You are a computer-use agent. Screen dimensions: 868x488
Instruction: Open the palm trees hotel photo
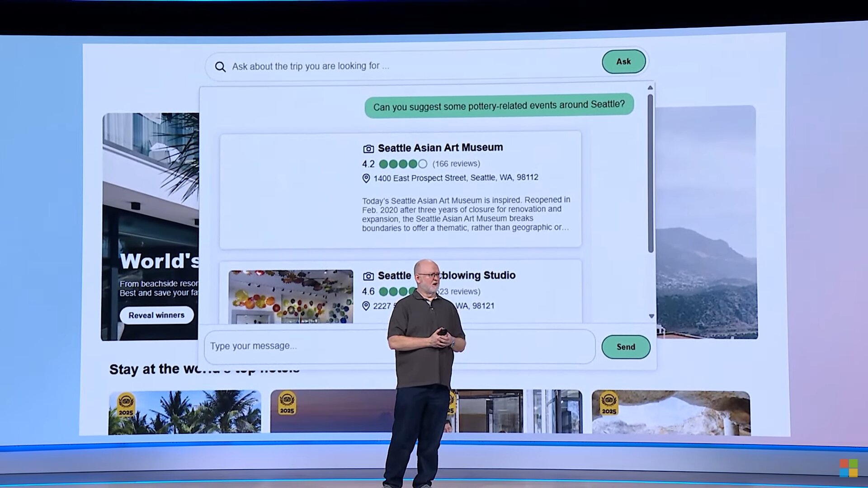(184, 413)
